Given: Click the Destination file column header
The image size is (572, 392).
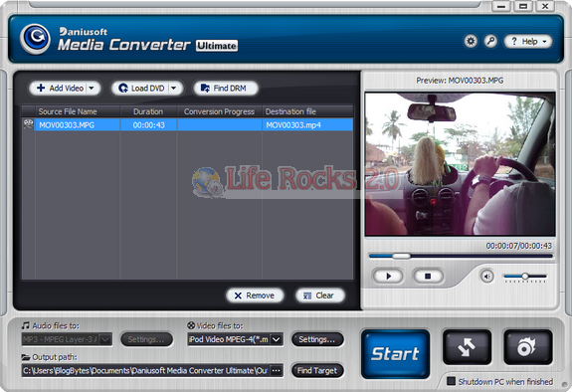Looking at the screenshot, I should [307, 111].
